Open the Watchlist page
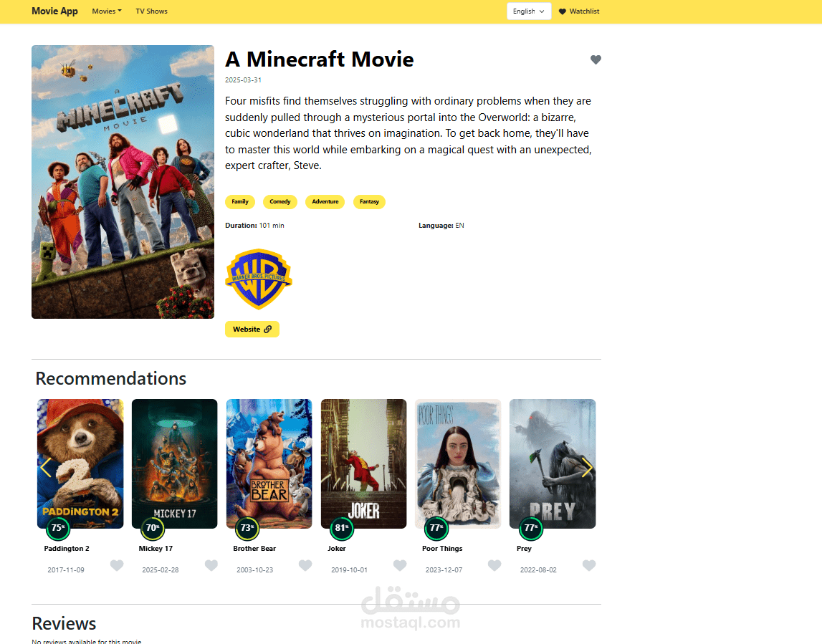Viewport: 822px width, 644px height. tap(579, 11)
